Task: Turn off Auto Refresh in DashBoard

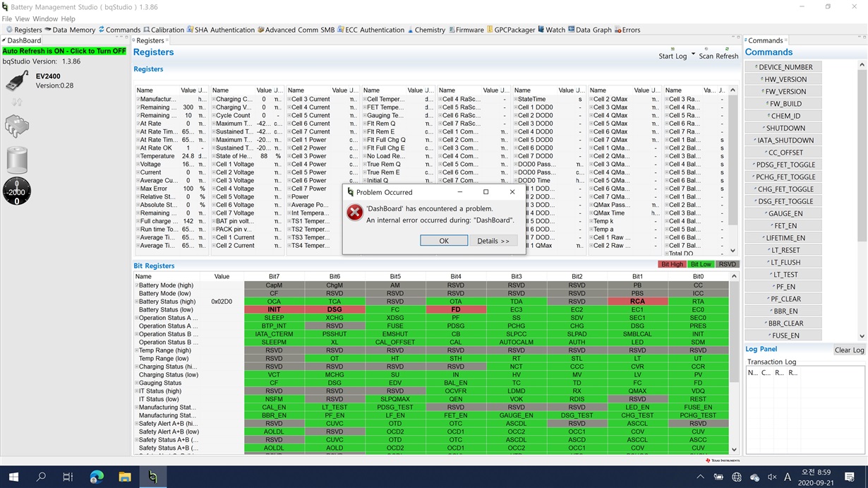Action: pos(64,51)
